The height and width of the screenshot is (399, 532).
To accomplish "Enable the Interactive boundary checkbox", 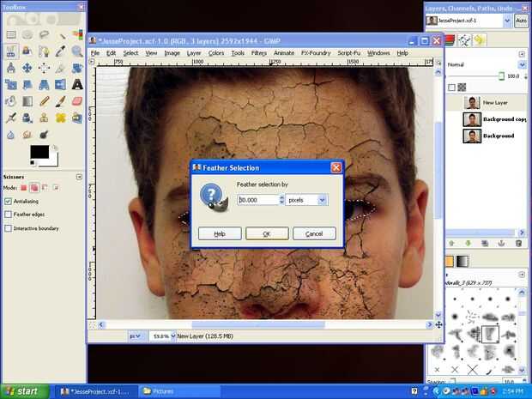I will pyautogui.click(x=8, y=228).
